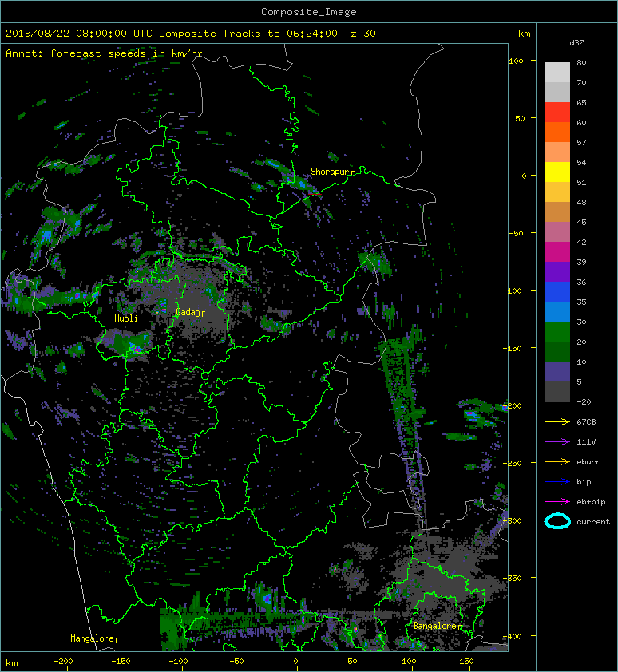Pick the orange 60 dBZ legend swatch

point(557,132)
